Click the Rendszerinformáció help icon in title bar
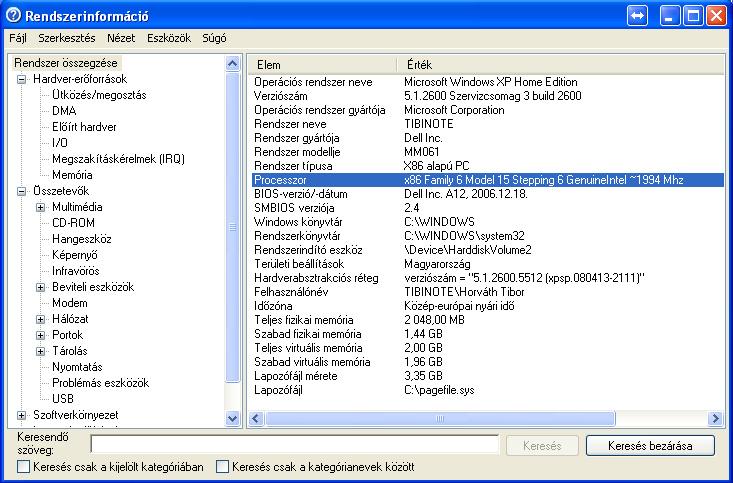Image resolution: width=733 pixels, height=483 pixels. coord(14,15)
